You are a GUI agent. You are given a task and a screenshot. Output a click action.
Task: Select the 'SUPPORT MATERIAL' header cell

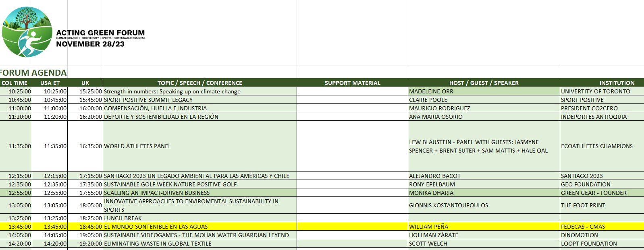coord(353,83)
